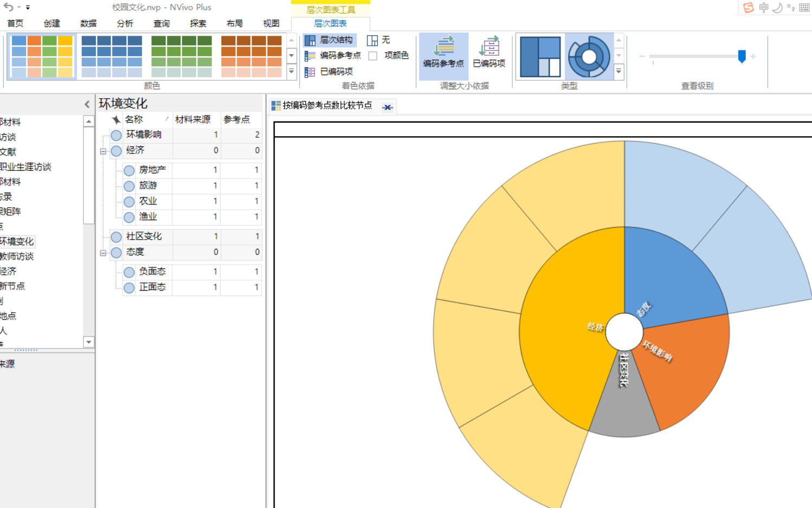Screen dimensions: 812x508
Task: Select the 旅游 node circle icon
Action: coord(129,186)
